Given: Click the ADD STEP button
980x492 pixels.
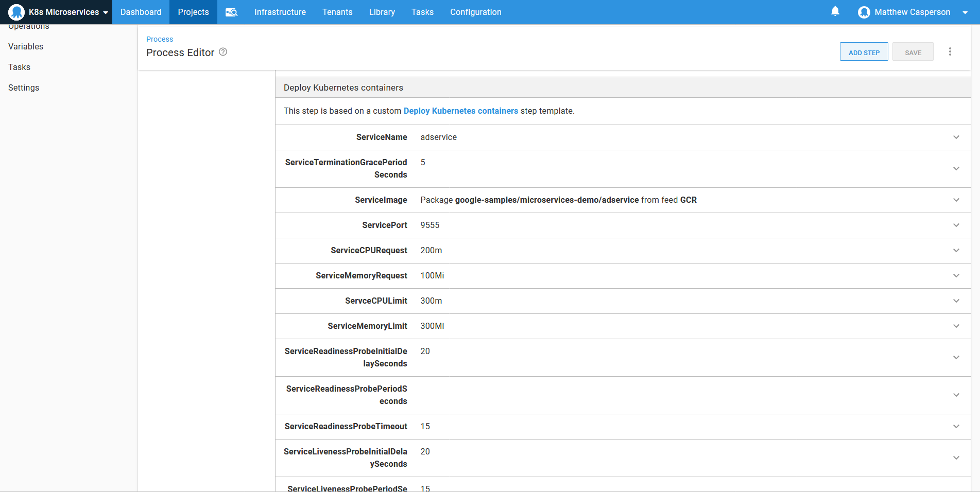Looking at the screenshot, I should (864, 51).
